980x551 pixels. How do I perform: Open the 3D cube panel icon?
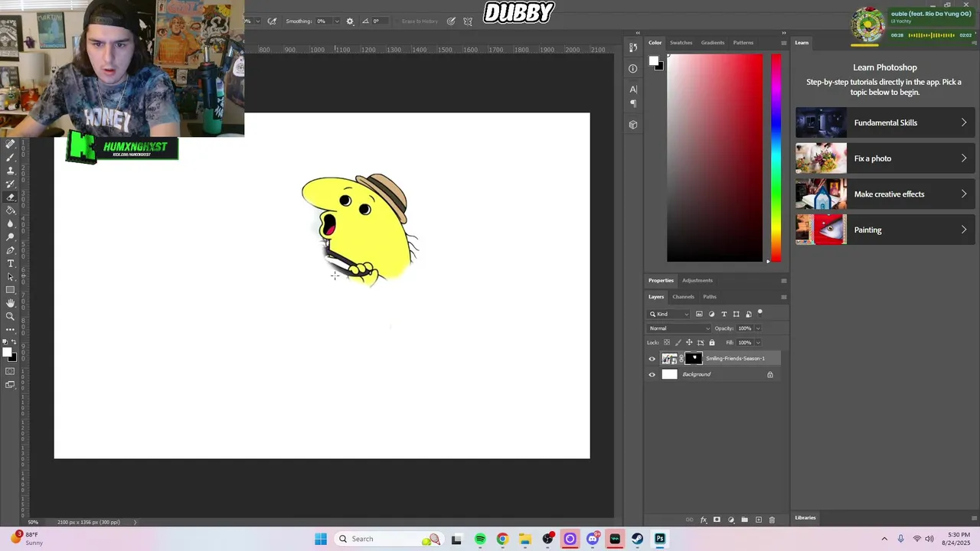tap(633, 124)
